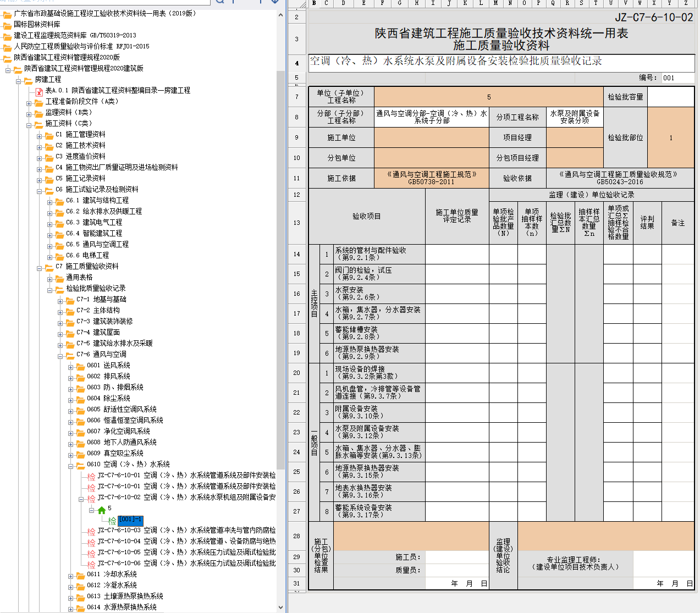Viewport: 700px width, 613px height.
Task: Expand the C1 施工管理资料 node
Action: [x=40, y=136]
